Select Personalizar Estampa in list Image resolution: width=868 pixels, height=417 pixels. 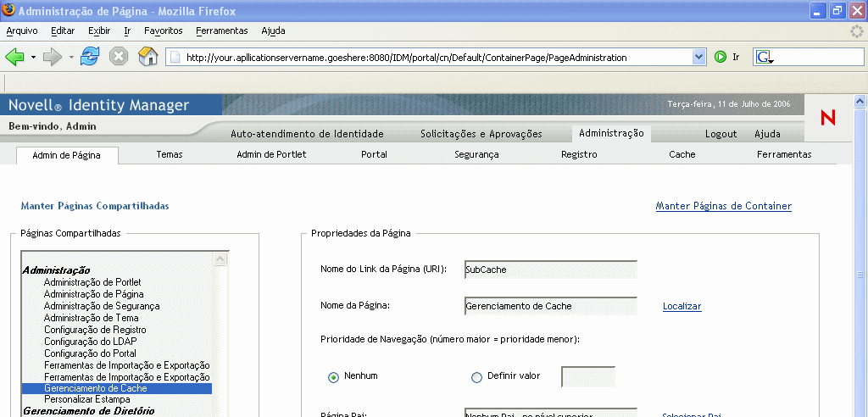tap(87, 399)
